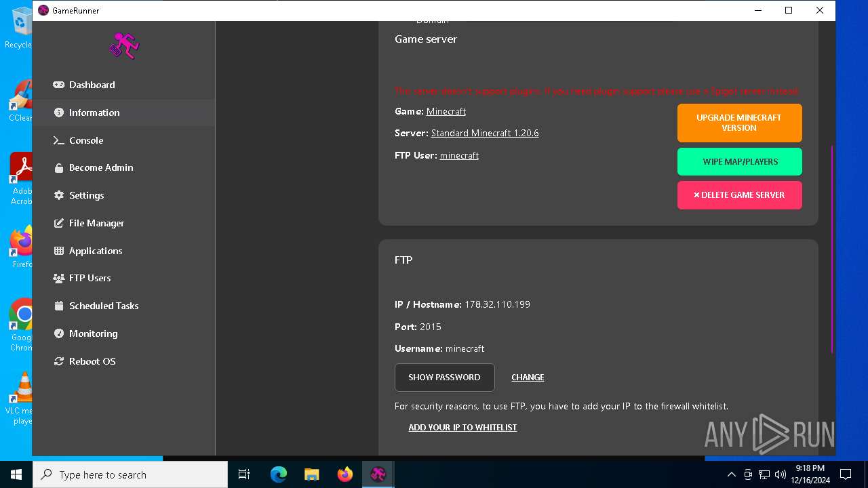Viewport: 868px width, 488px height.
Task: Open the Settings menu entry
Action: 123,195
